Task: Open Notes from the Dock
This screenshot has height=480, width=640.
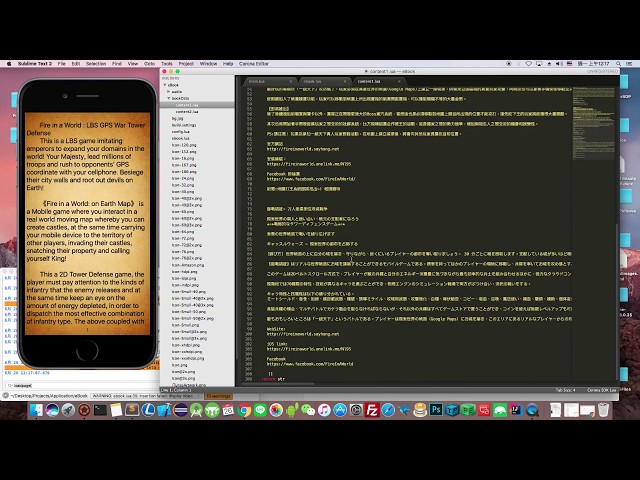Action: (116, 410)
